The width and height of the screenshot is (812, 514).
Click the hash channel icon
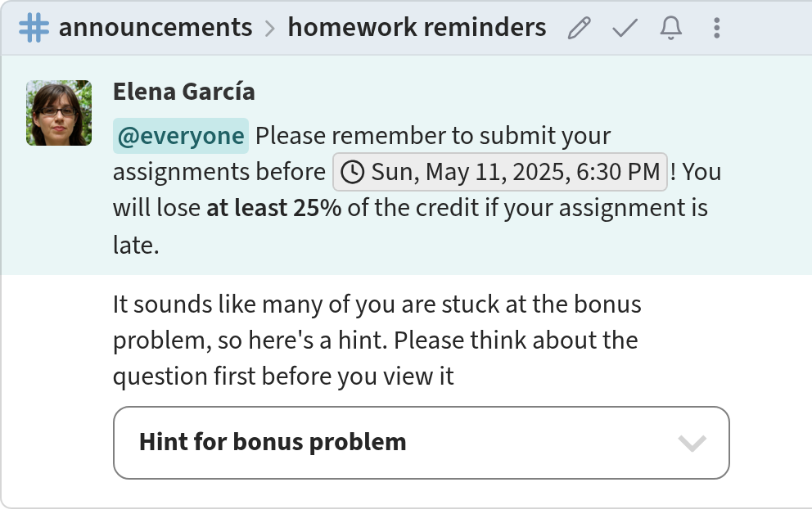tap(34, 28)
